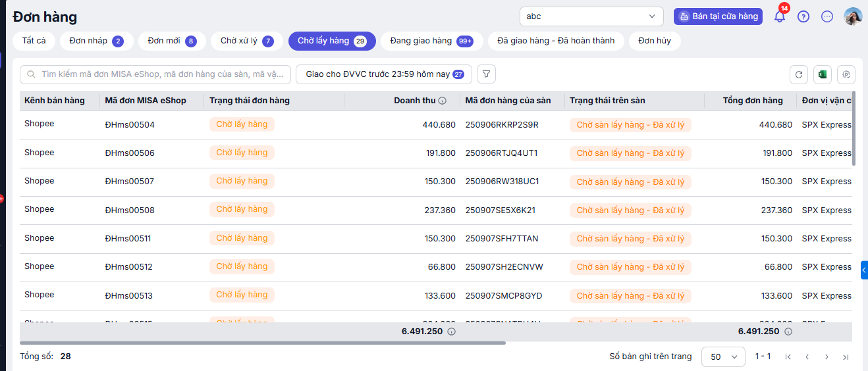Click Shopee channel in ĐHms00511 row
The image size is (868, 371).
40,238
